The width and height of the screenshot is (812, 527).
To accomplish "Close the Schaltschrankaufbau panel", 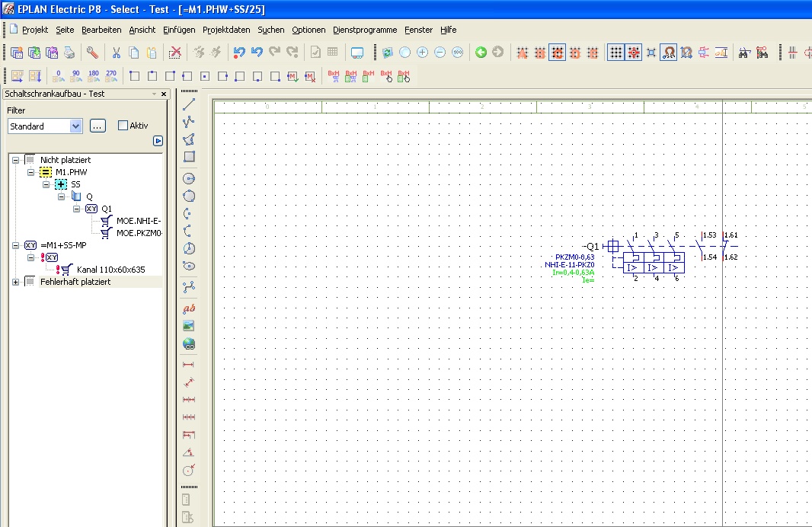I will point(164,94).
